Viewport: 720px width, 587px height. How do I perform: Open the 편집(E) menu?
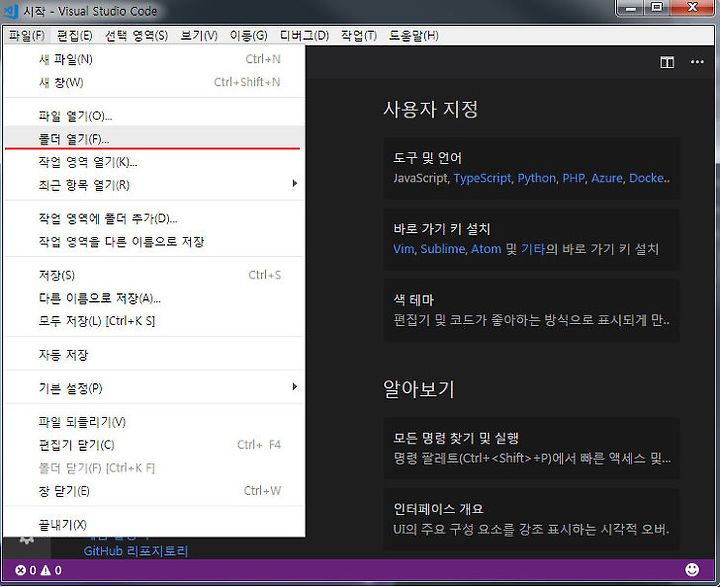[74, 35]
